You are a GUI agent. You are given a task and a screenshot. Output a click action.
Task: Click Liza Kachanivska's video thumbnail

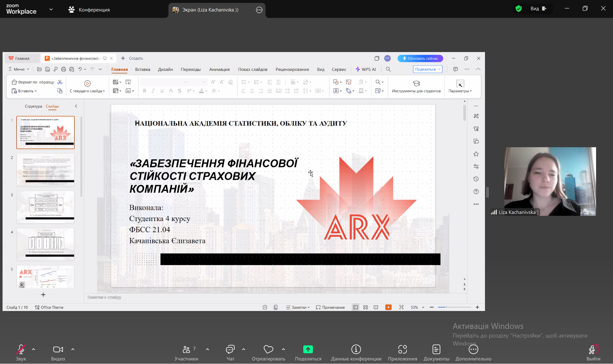(550, 181)
